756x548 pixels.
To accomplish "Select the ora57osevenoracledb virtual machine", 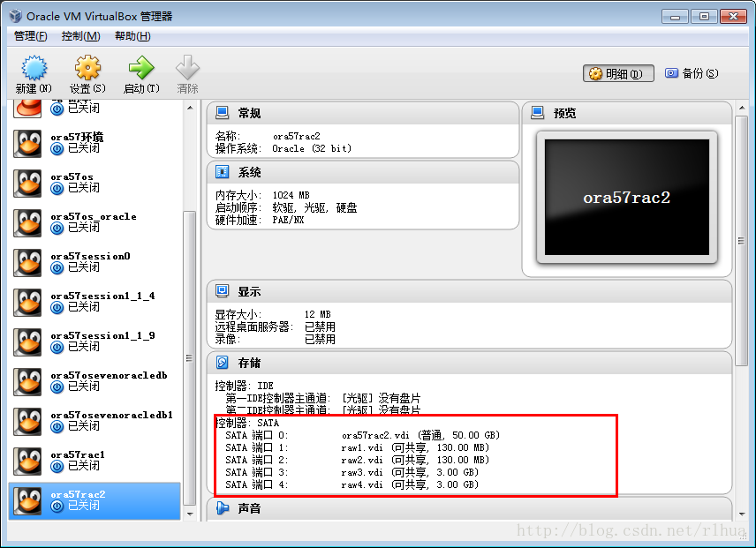I will [95, 382].
